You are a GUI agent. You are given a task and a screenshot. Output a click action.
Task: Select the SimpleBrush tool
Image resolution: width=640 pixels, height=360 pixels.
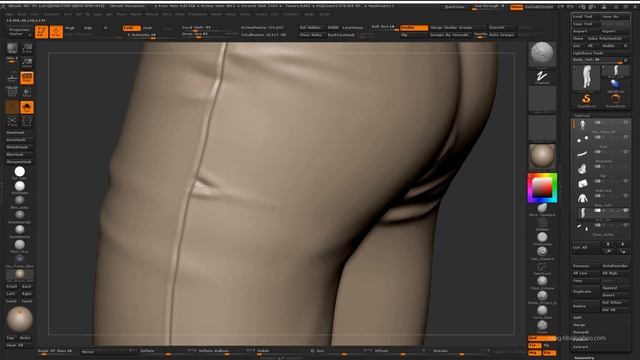point(586,100)
